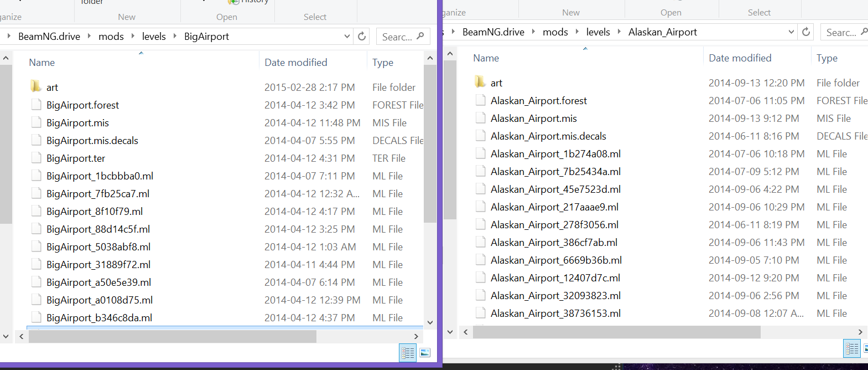The width and height of the screenshot is (868, 370).
Task: Click file icon of BigAirport_1bcbbba0.ml
Action: point(37,176)
